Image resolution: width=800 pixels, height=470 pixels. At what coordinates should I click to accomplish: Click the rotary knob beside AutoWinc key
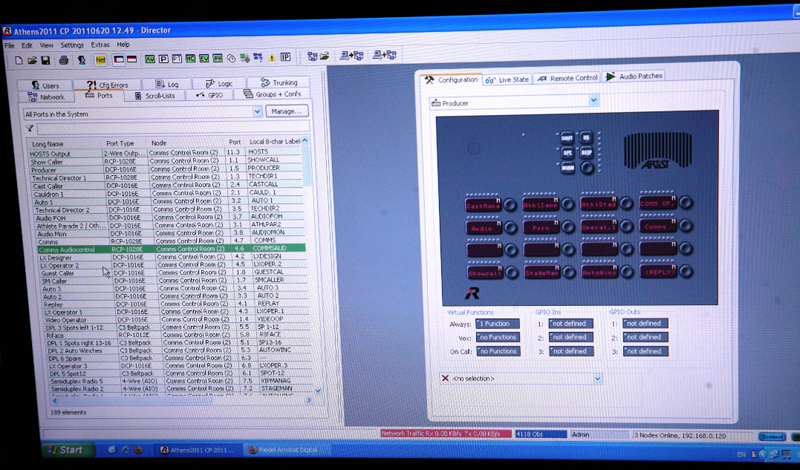tap(628, 272)
